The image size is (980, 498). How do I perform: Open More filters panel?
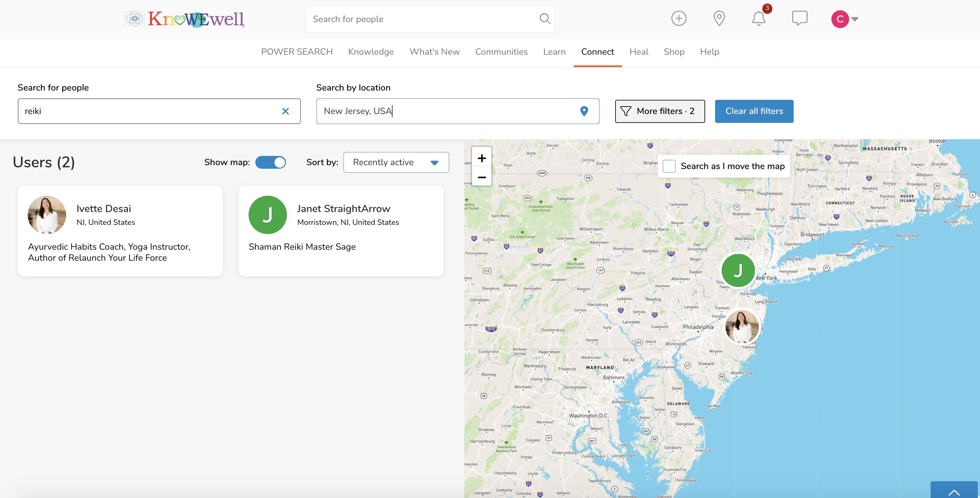[660, 111]
